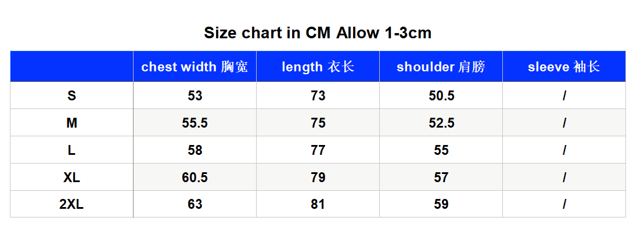The height and width of the screenshot is (232, 644).
Task: Click the chest width column header
Action: 195,67
